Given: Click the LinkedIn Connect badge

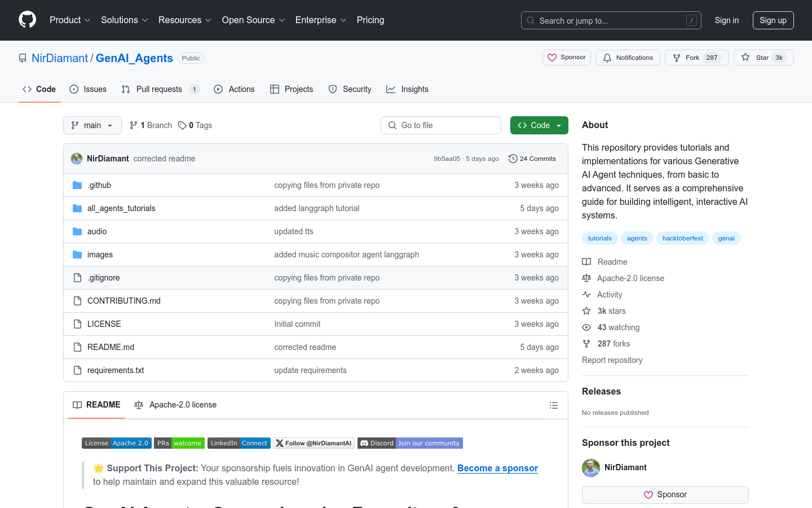Looking at the screenshot, I should [239, 443].
